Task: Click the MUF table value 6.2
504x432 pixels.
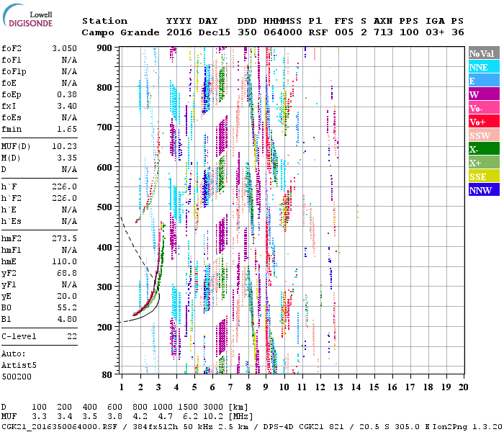Action: (190, 417)
